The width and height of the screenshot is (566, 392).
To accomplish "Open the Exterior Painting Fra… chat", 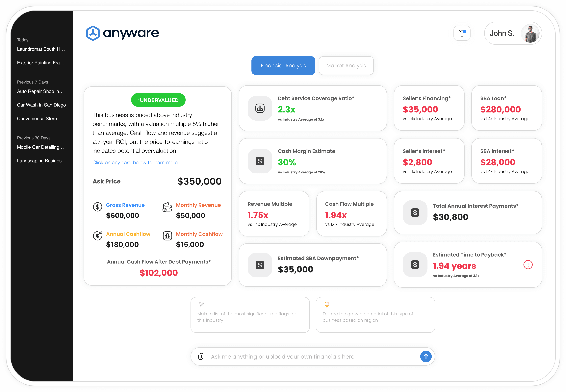I will [x=41, y=63].
